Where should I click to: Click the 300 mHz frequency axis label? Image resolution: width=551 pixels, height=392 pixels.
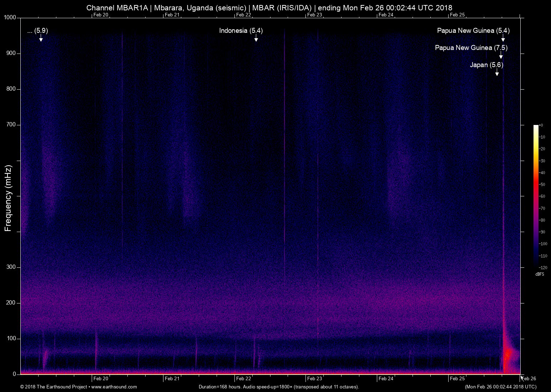pyautogui.click(x=12, y=266)
